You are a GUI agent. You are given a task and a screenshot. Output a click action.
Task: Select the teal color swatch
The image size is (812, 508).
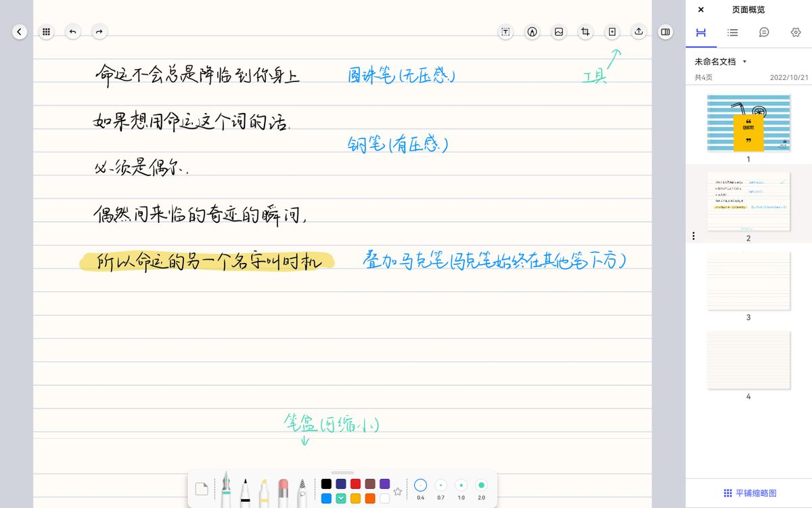[x=340, y=497]
